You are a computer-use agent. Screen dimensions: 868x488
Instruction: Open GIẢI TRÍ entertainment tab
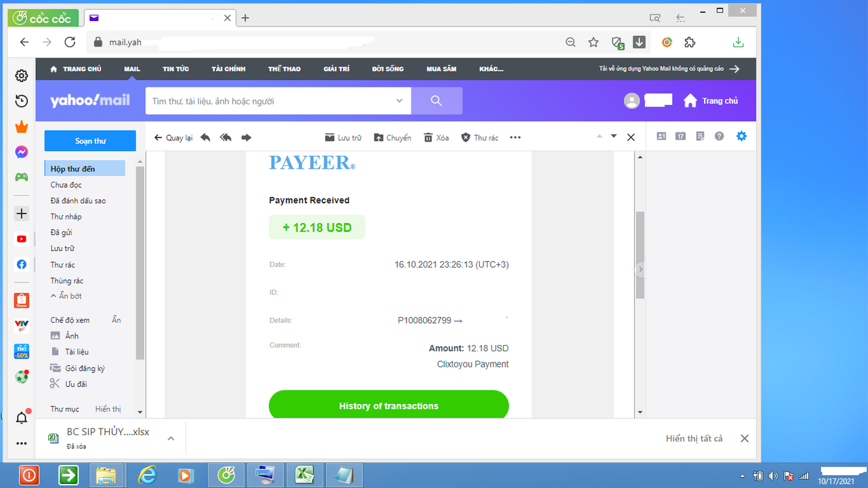[x=336, y=69]
